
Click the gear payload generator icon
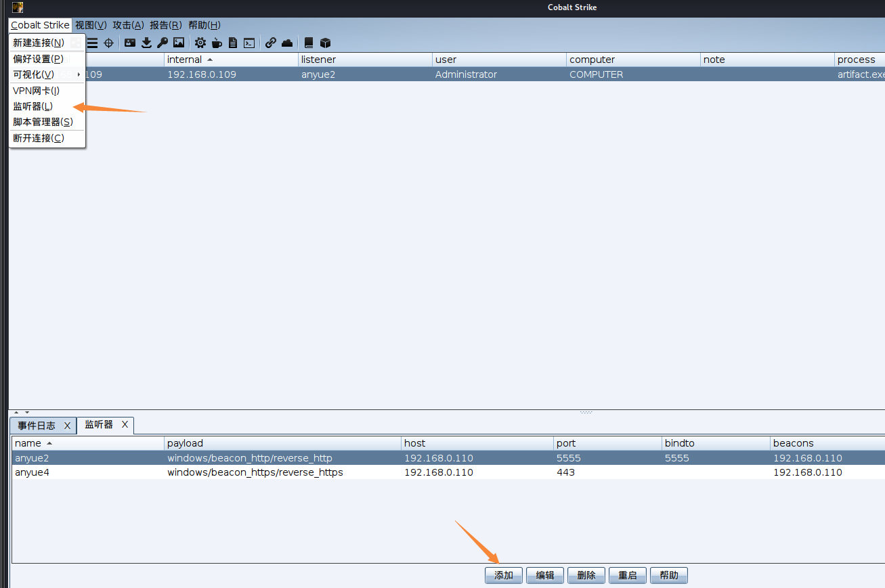pos(200,43)
